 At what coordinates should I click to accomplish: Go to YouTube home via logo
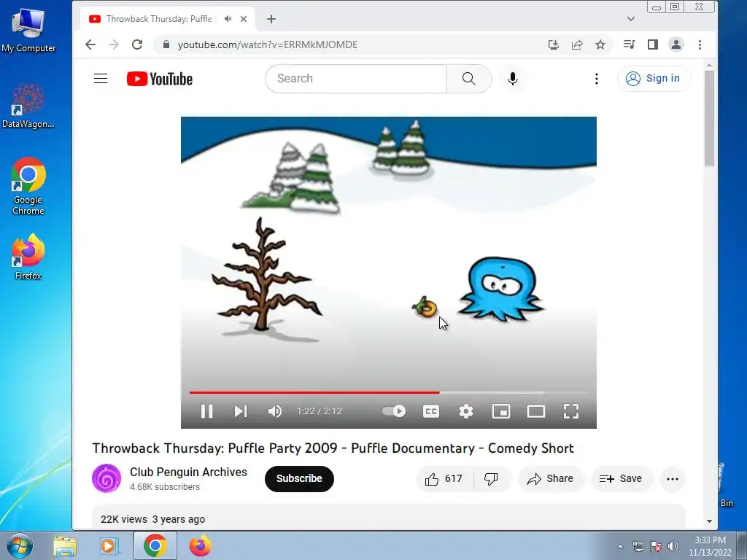pos(160,79)
